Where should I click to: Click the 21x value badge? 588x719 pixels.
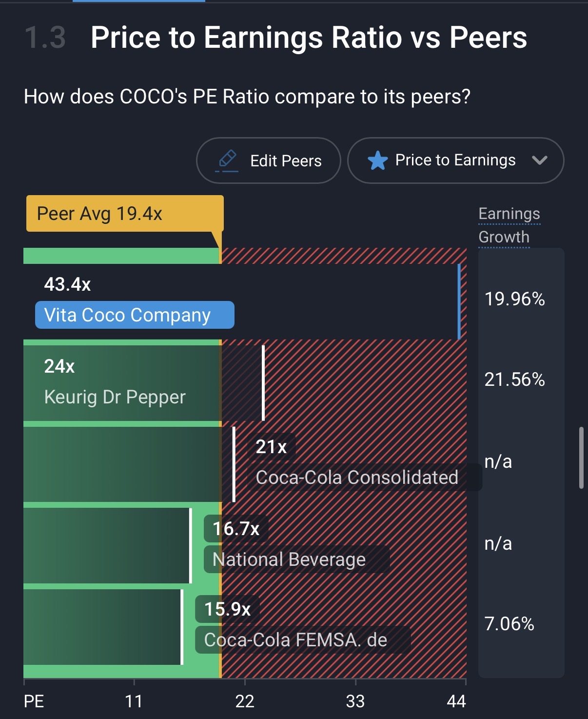point(271,447)
